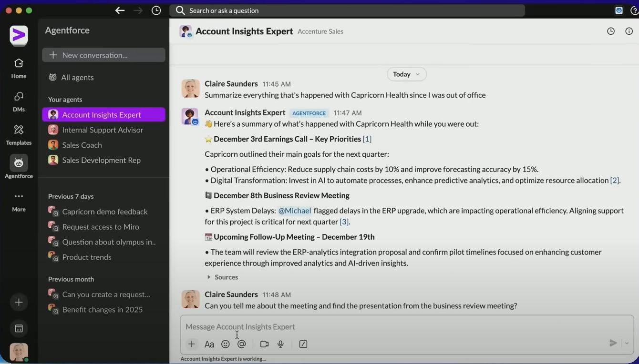Start a New conversation
The image size is (639, 364).
click(x=103, y=55)
